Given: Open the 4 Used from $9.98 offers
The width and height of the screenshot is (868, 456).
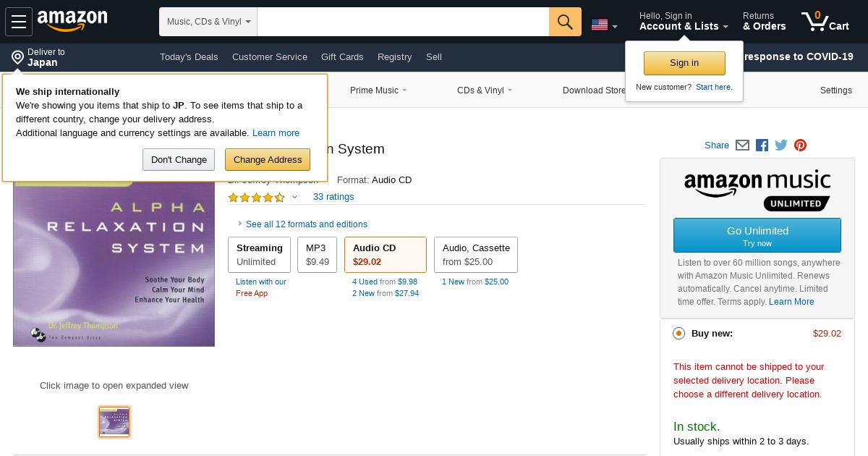Looking at the screenshot, I should pyautogui.click(x=385, y=282).
